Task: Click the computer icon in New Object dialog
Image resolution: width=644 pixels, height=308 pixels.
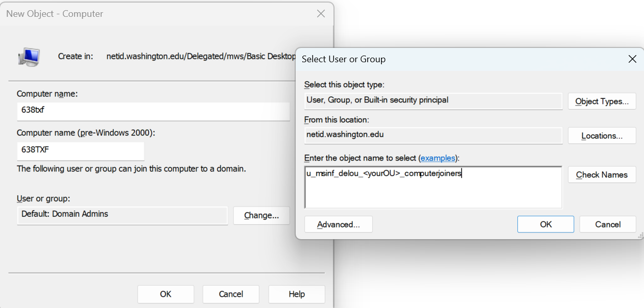Action: [x=29, y=57]
